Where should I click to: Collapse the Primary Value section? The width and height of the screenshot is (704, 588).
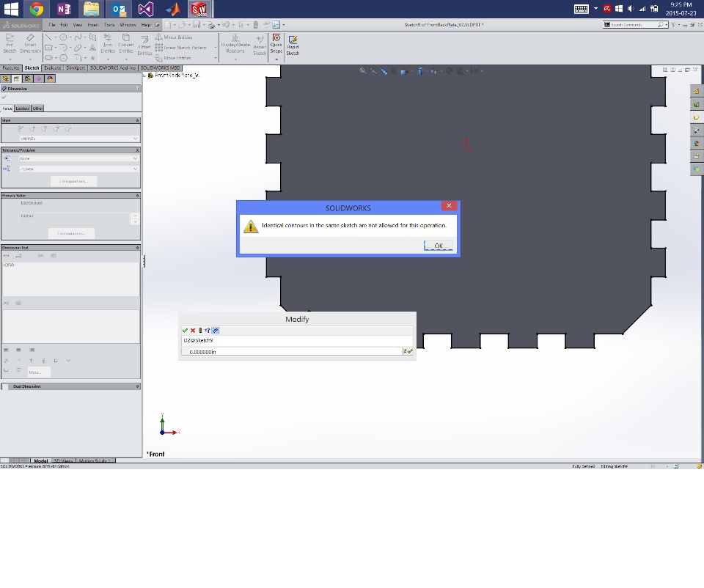coord(137,196)
